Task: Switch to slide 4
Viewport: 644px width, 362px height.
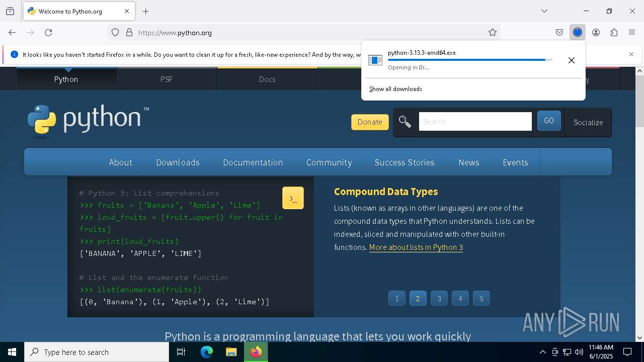Action: click(x=460, y=298)
